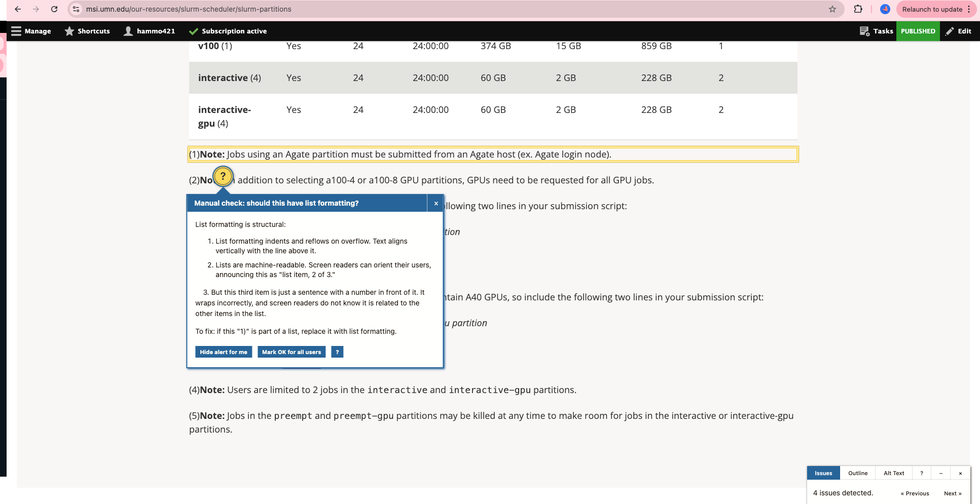The image size is (980, 504).
Task: Open the Manage admin menu
Action: click(x=31, y=31)
